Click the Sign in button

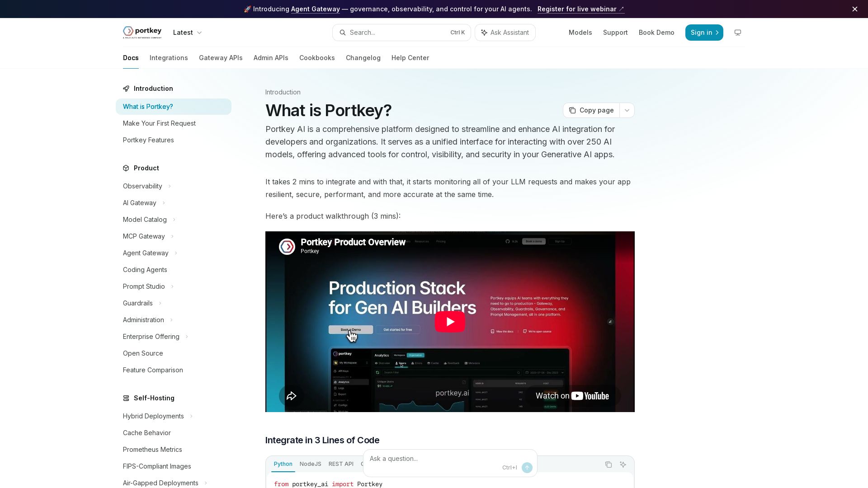coord(704,33)
